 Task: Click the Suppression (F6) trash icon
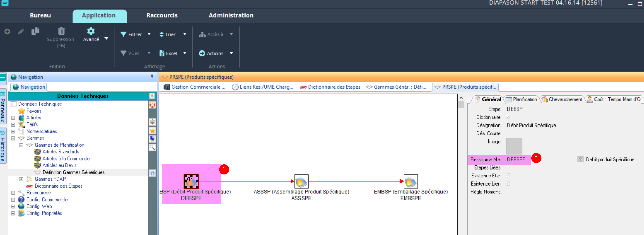(61, 31)
